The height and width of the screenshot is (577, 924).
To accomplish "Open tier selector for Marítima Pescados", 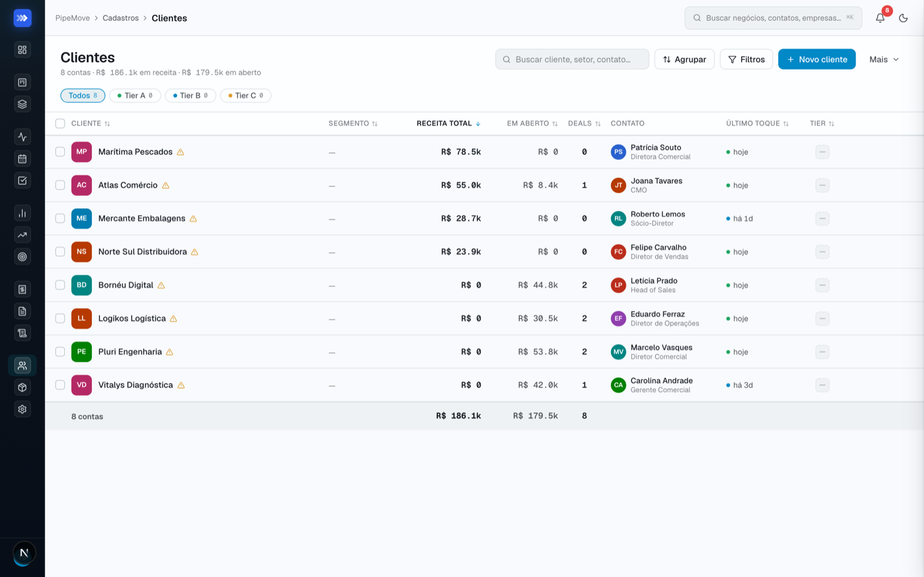I will (x=822, y=152).
